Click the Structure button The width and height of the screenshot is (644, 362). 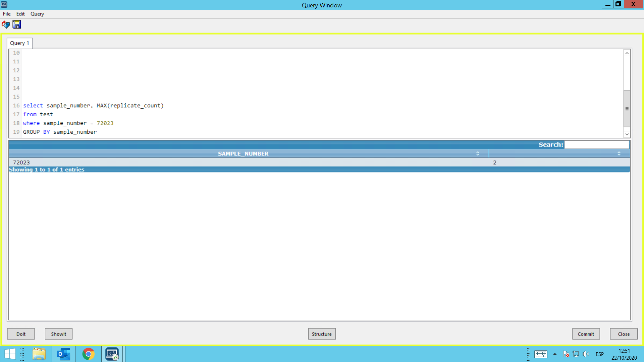click(x=322, y=334)
